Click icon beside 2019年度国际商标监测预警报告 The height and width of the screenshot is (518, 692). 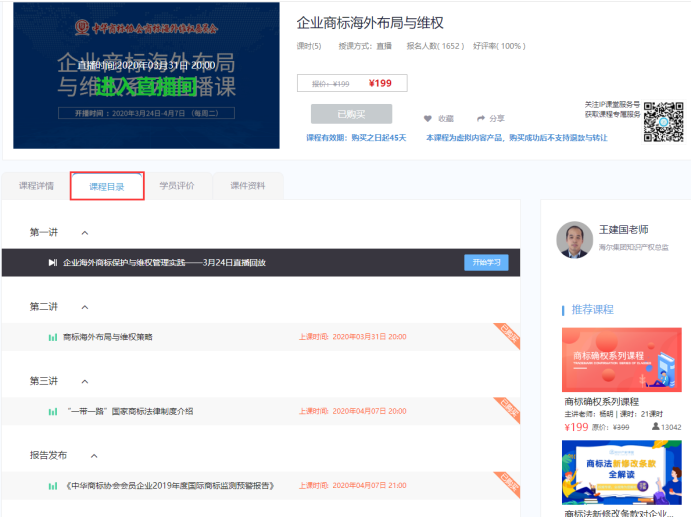[53, 485]
